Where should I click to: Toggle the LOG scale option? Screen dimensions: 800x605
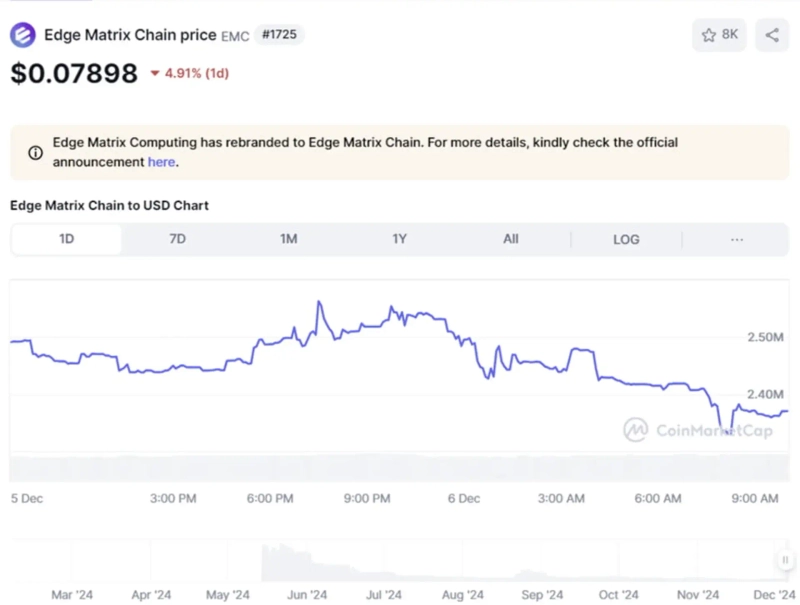pyautogui.click(x=626, y=240)
